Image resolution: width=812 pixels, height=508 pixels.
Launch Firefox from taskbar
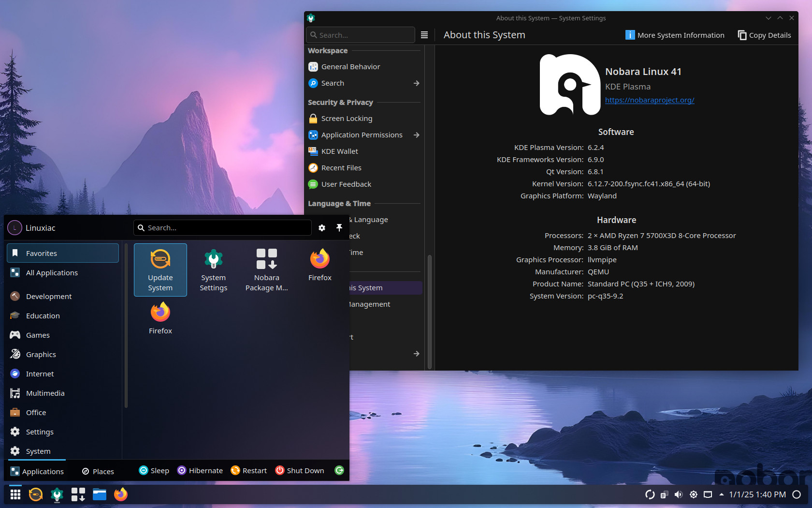pyautogui.click(x=121, y=494)
